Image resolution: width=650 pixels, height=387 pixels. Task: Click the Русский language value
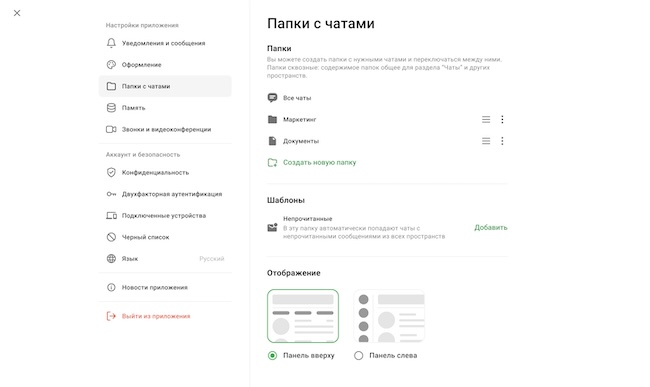point(211,259)
